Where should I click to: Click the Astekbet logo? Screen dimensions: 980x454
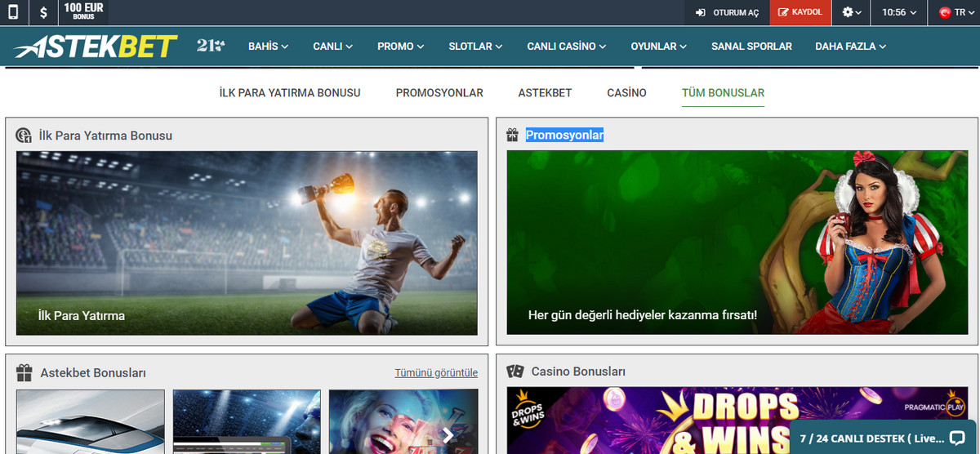96,47
